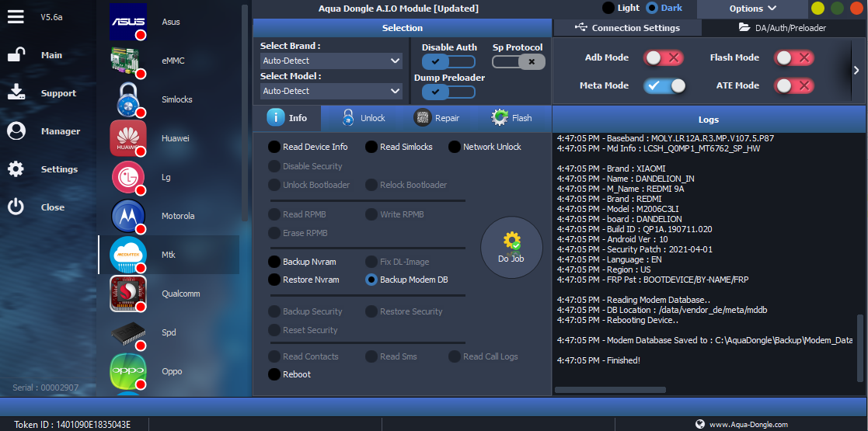The image size is (868, 431).
Task: Select Network Unlock option
Action: [x=455, y=147]
